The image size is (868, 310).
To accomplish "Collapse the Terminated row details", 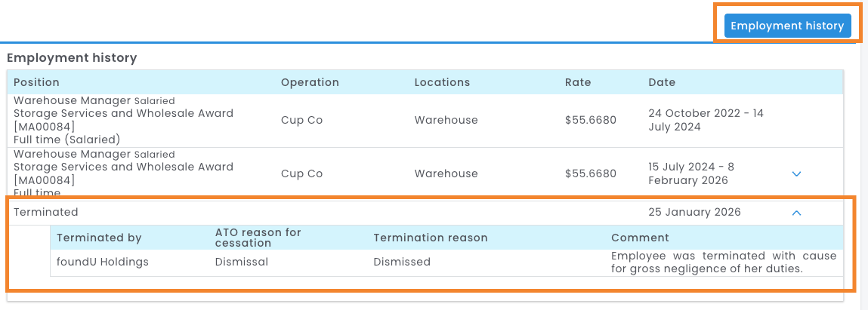I will [x=796, y=213].
